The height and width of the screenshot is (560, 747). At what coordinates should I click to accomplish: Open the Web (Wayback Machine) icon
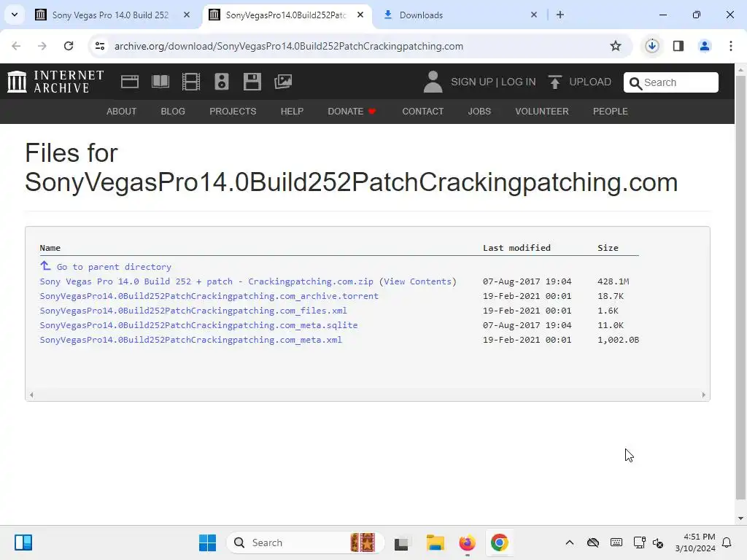coord(130,82)
